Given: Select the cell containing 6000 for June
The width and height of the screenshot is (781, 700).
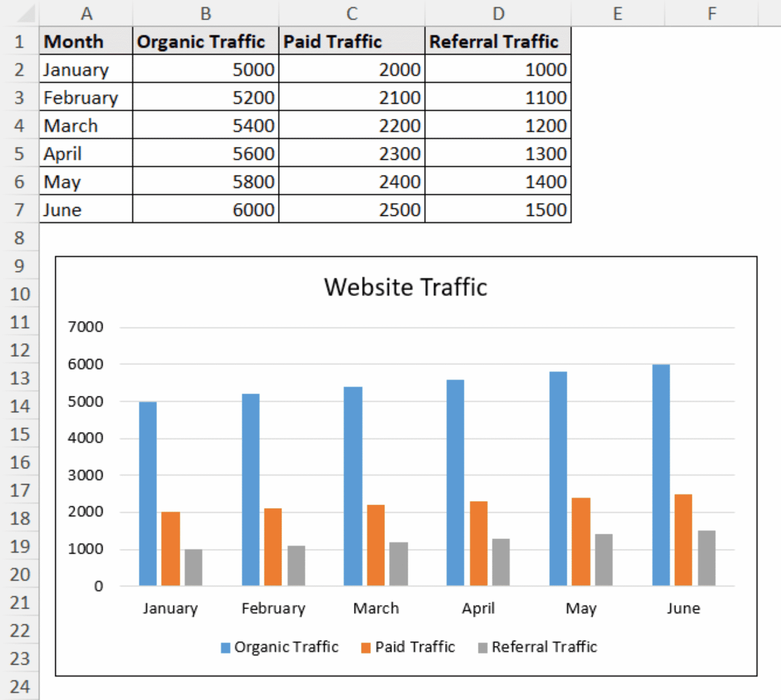Looking at the screenshot, I should click(x=205, y=210).
